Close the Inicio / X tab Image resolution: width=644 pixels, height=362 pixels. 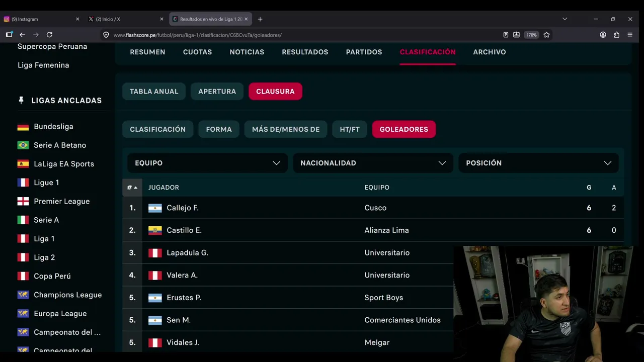click(162, 19)
